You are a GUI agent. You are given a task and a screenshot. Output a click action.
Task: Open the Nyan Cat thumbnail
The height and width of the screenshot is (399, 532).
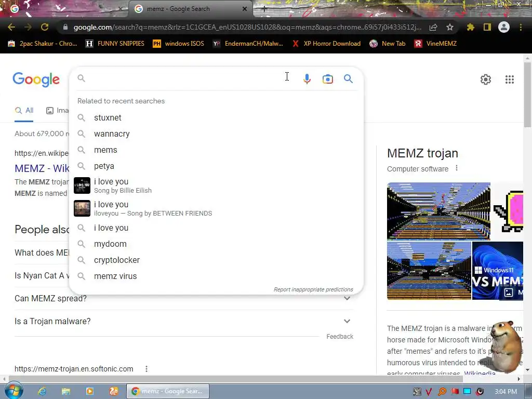click(x=508, y=211)
